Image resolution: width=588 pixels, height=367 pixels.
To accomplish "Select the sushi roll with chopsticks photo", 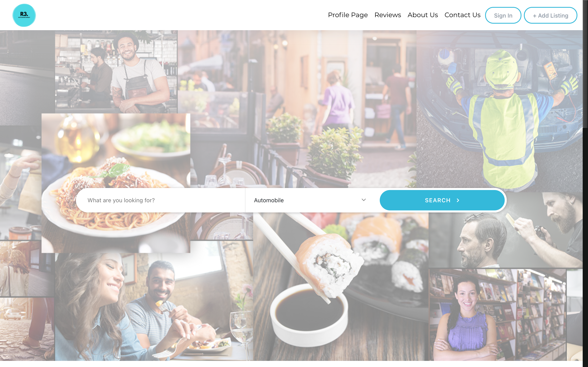I will tap(341, 286).
